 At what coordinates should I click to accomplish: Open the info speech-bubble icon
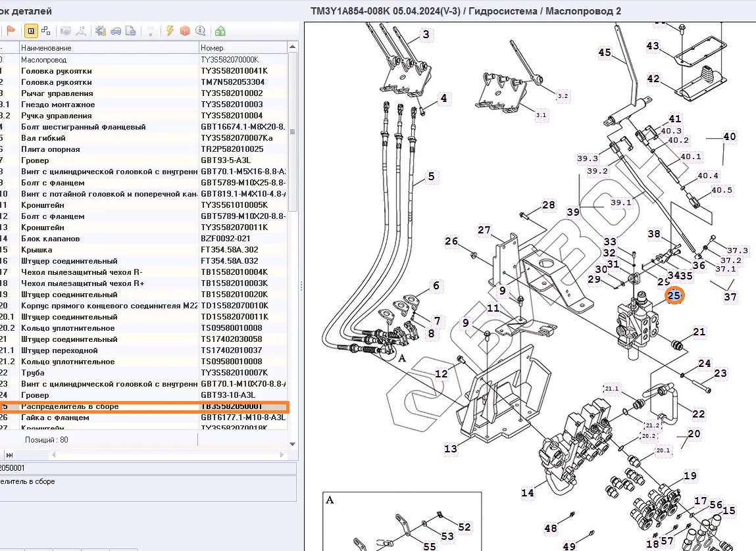tap(201, 31)
